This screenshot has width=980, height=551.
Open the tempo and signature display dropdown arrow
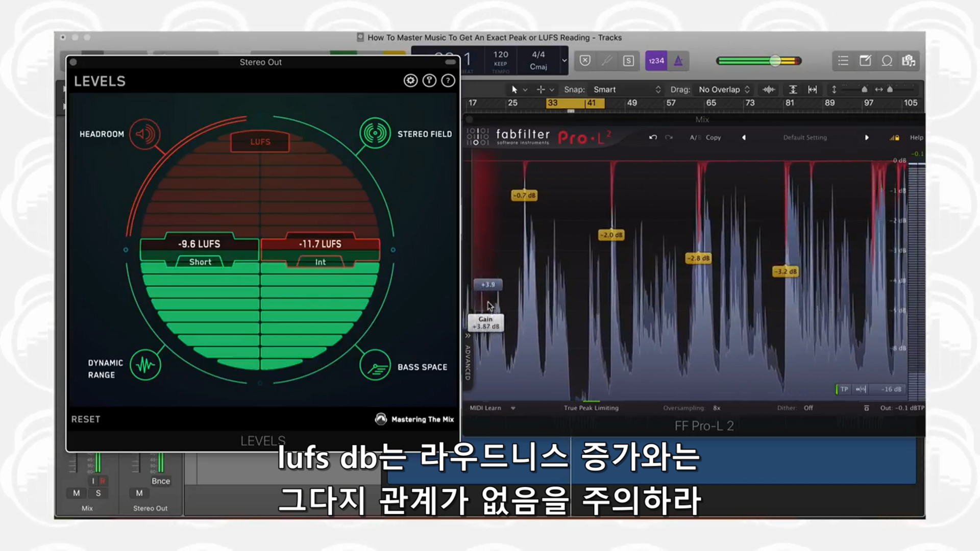[x=564, y=60]
